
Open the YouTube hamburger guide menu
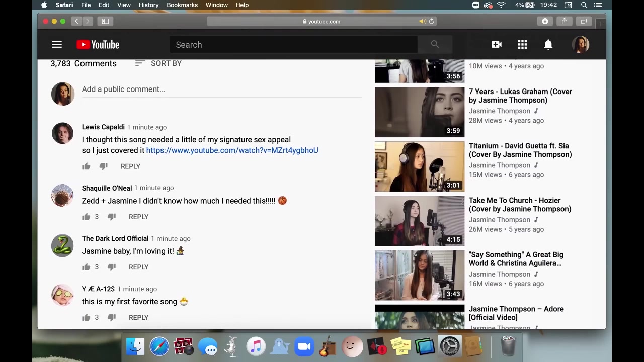57,45
